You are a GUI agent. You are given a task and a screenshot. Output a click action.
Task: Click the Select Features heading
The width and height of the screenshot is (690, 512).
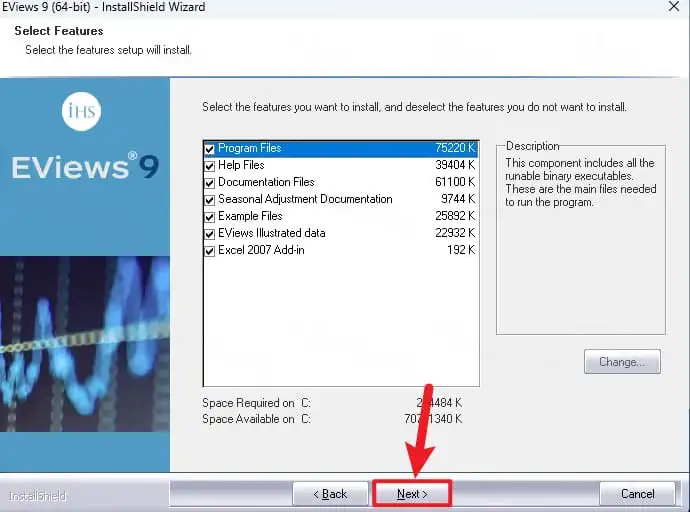[59, 31]
